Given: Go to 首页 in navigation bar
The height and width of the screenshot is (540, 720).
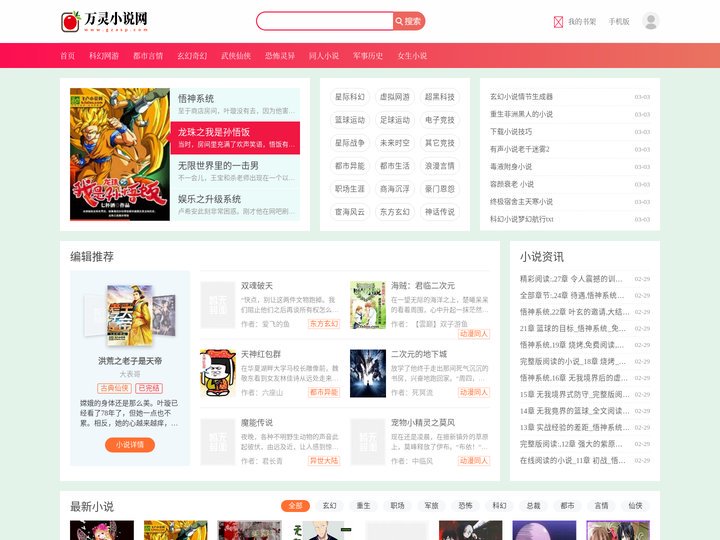Looking at the screenshot, I should click(x=68, y=56).
